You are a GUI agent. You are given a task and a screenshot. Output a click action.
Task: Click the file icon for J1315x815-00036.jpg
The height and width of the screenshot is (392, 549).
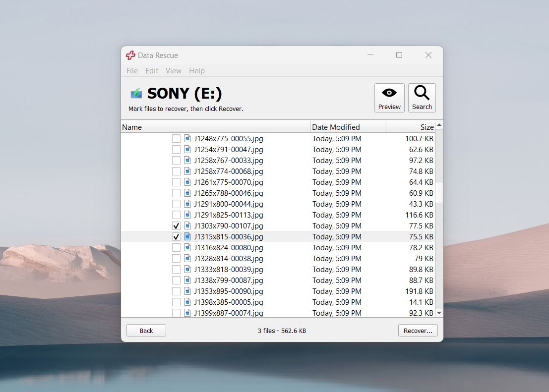point(187,236)
